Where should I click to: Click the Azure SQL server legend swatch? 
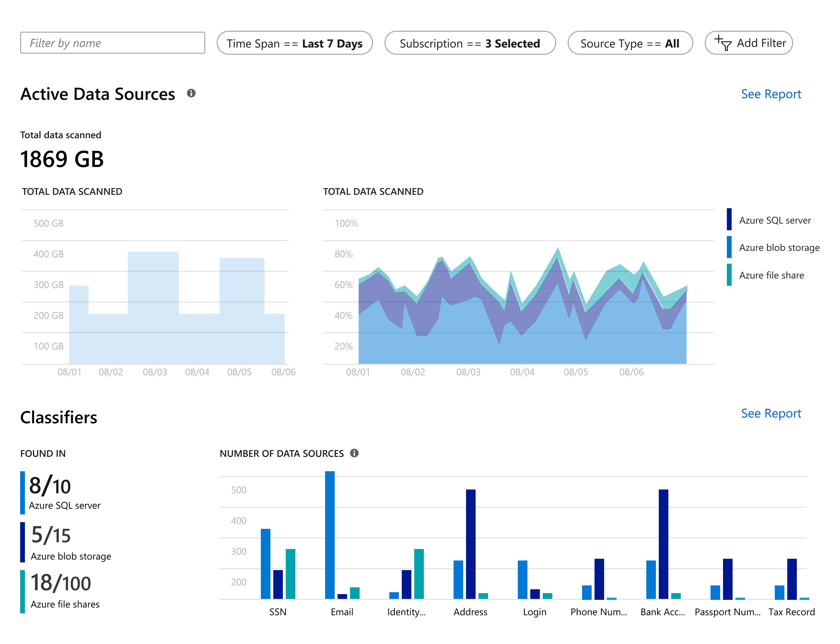pyautogui.click(x=729, y=219)
